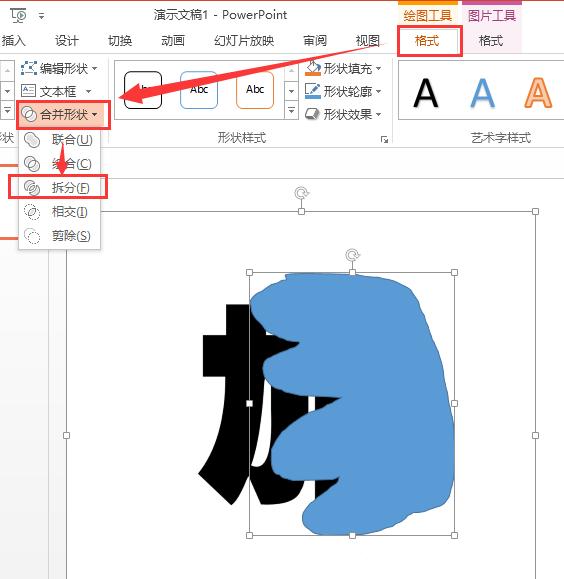Image resolution: width=564 pixels, height=579 pixels.
Task: Apply the orange outline Abc shape style
Action: pos(255,90)
